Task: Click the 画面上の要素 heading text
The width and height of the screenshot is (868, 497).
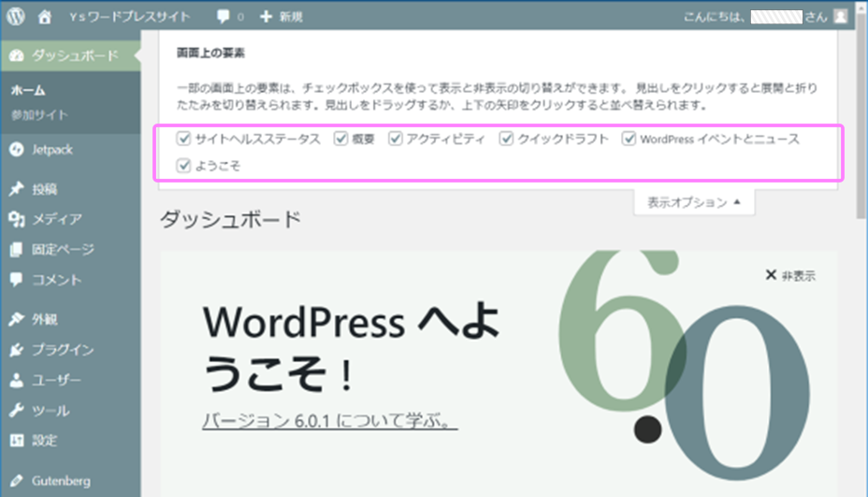Action: pos(210,52)
